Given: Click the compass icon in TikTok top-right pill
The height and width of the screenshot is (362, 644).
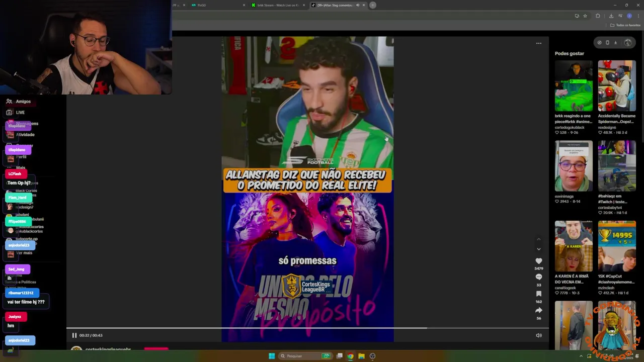Looking at the screenshot, I should 599,43.
